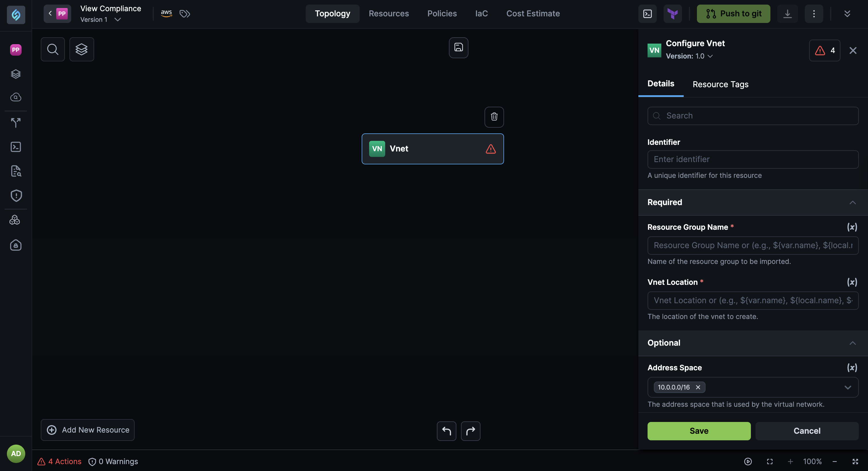Click Add New Resource
868x471 pixels.
tap(87, 430)
